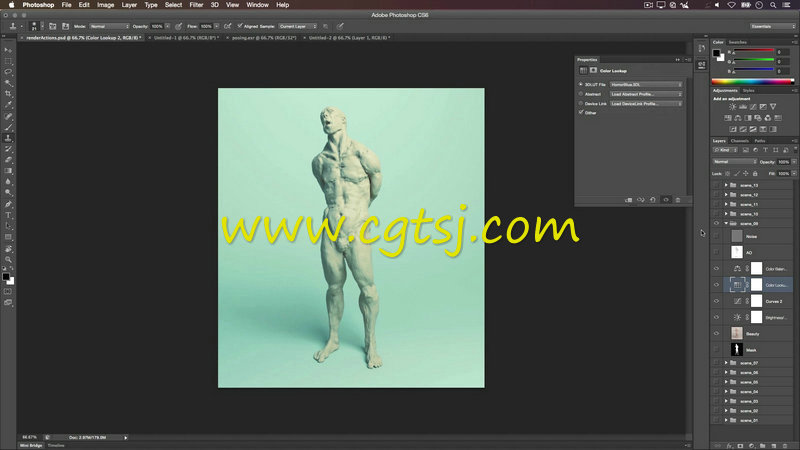Click the fx layer style icon

(x=729, y=446)
